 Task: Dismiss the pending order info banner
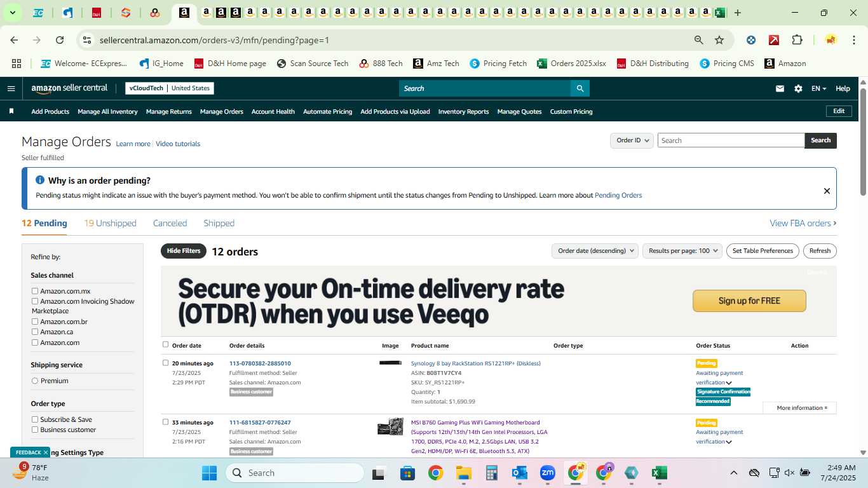(x=827, y=191)
